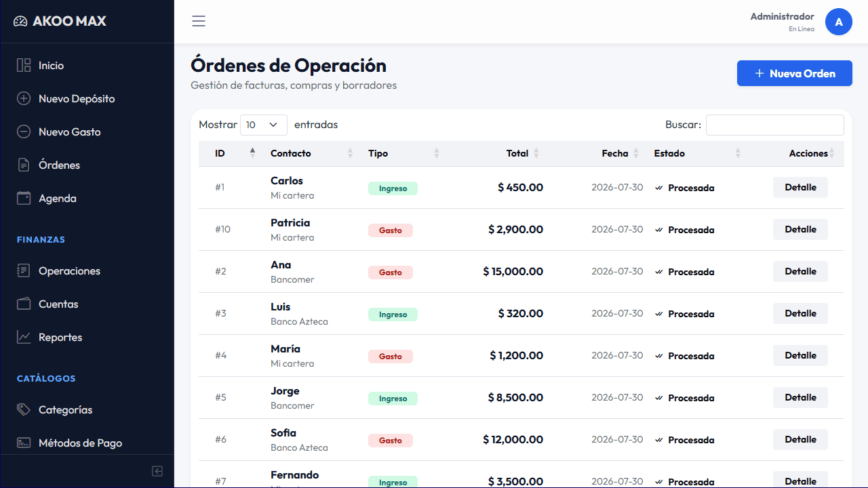Sort the table by Total column
This screenshot has width=868, height=488.
[x=496, y=153]
